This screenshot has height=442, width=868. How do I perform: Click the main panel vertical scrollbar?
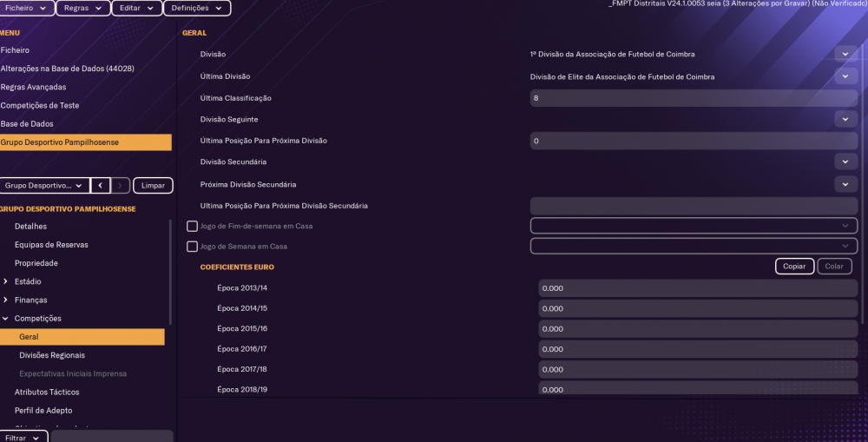tap(863, 182)
